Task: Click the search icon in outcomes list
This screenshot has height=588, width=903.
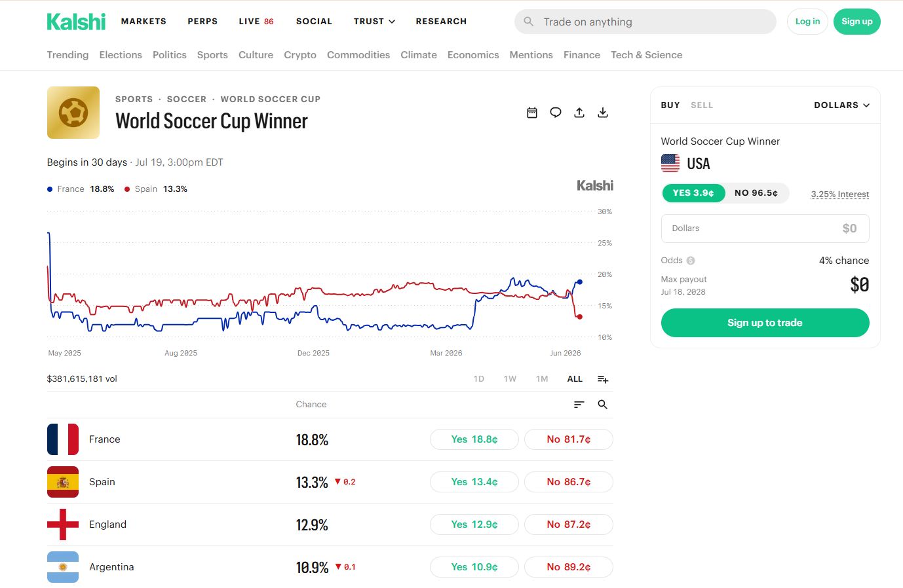Action: pyautogui.click(x=603, y=405)
